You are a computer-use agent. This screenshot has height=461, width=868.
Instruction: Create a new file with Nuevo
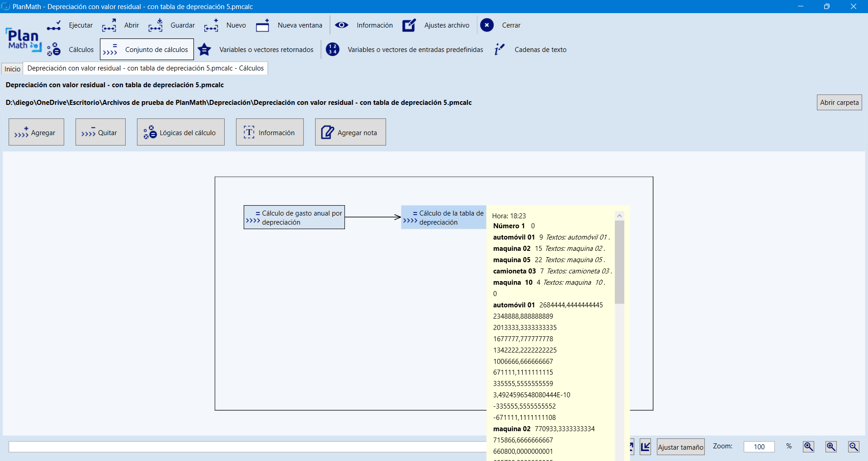211,25
